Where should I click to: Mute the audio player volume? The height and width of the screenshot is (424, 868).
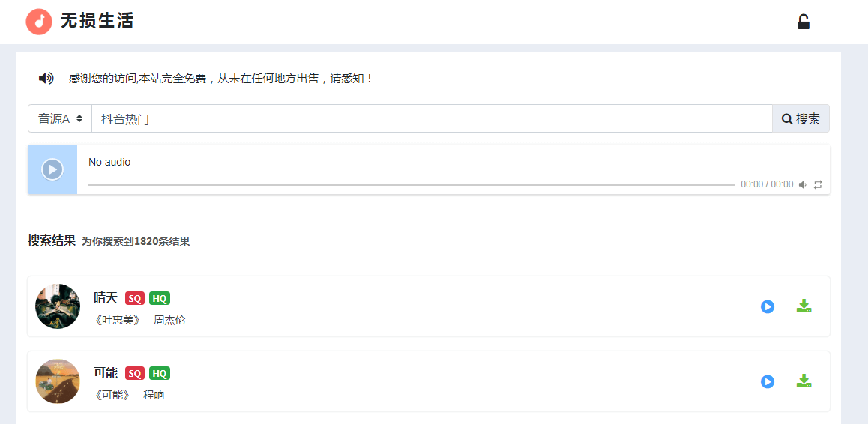802,184
